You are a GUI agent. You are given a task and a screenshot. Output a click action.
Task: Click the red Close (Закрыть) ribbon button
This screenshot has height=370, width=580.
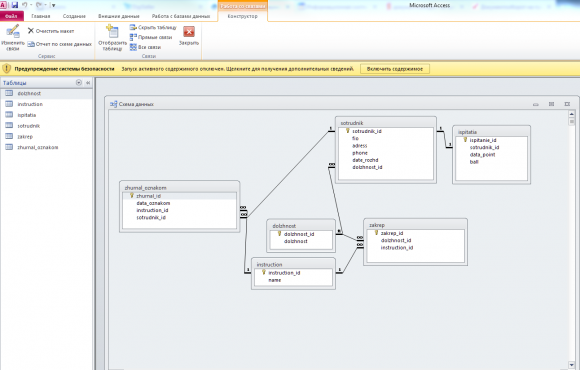coord(189,32)
